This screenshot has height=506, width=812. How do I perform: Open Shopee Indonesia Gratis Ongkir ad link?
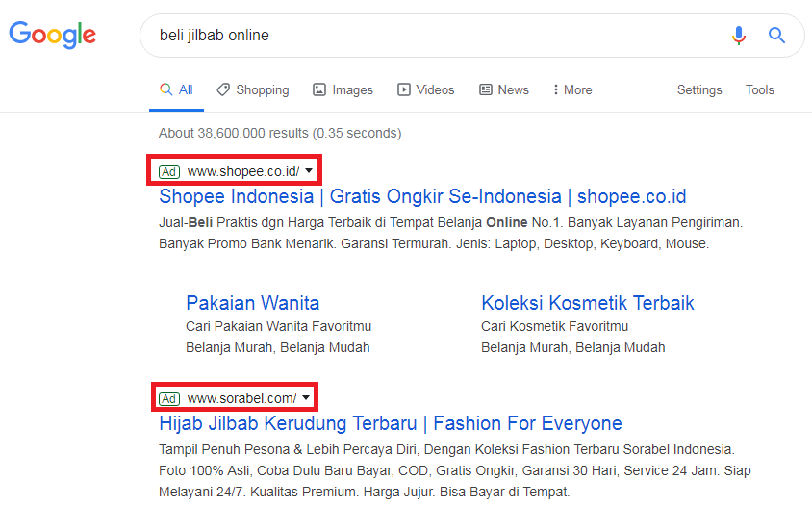(x=422, y=197)
